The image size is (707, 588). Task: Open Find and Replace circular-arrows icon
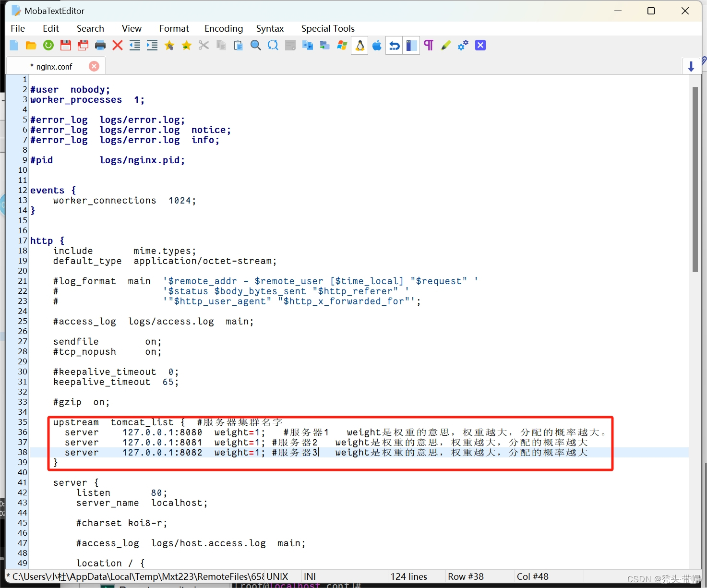(x=273, y=46)
